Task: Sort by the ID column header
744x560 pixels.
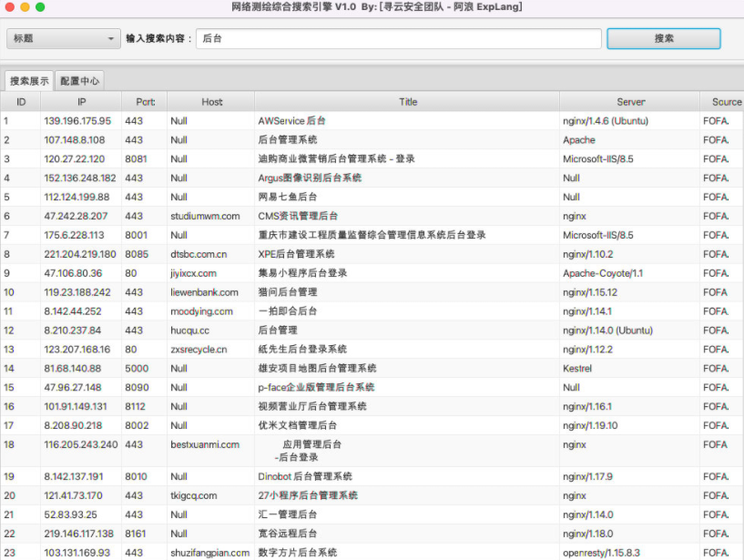Action: tap(21, 102)
